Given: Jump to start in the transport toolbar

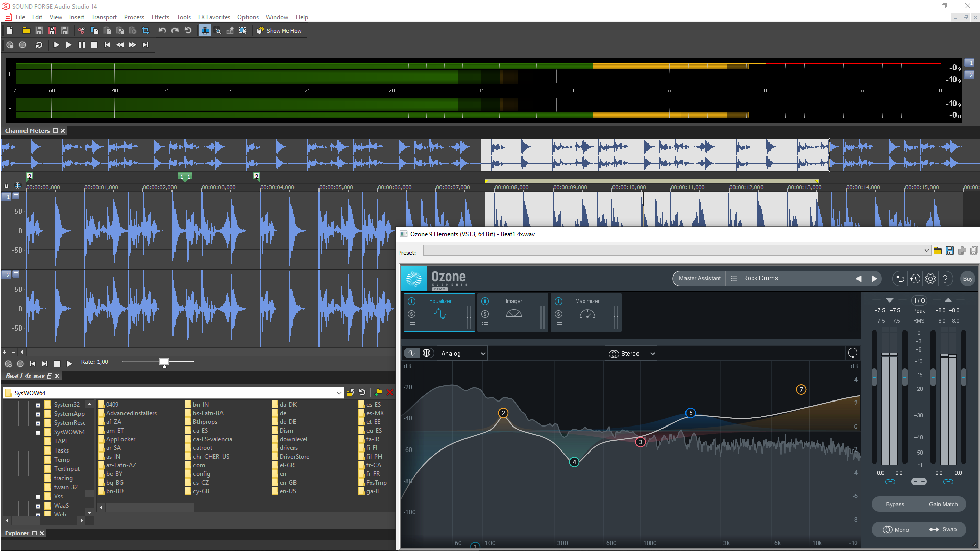Looking at the screenshot, I should (107, 45).
